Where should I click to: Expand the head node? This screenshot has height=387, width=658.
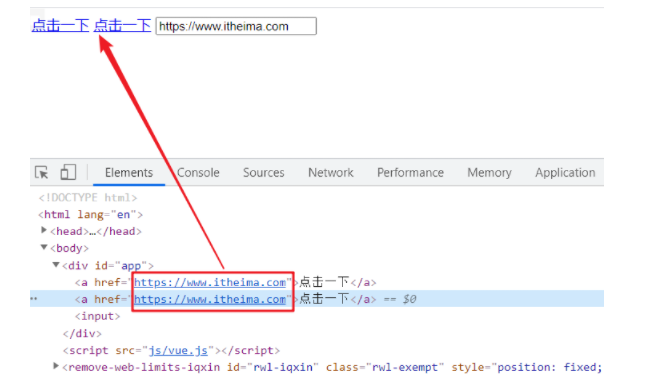[44, 230]
